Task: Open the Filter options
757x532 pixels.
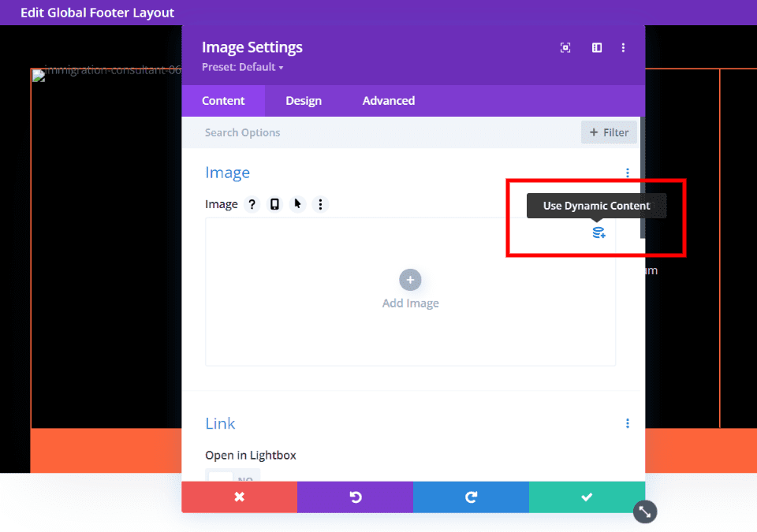Action: coord(609,132)
